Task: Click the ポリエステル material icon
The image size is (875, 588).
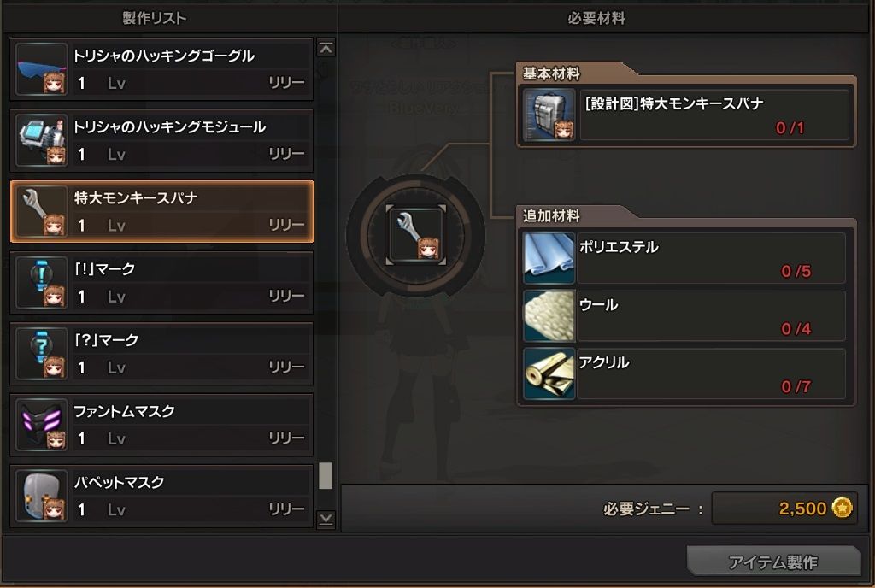Action: [549, 258]
